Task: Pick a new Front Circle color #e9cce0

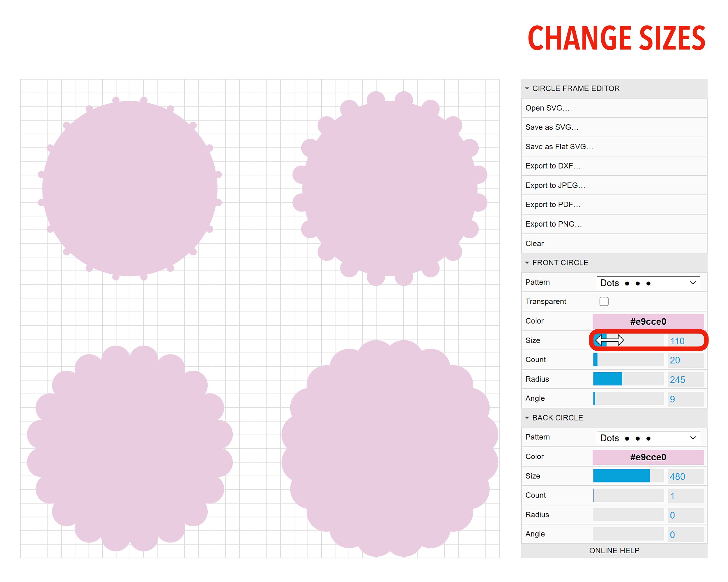Action: 648,321
